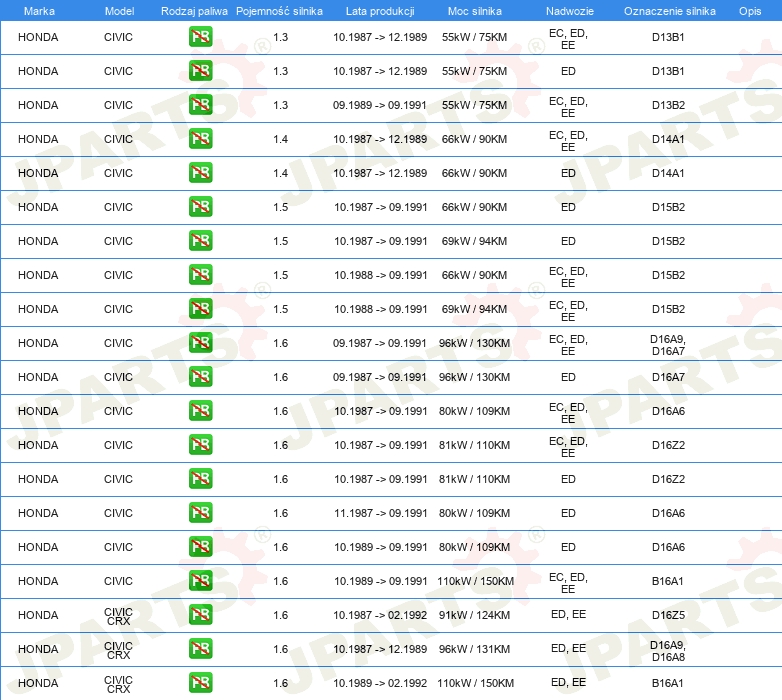
Task: Select 1.4 capacity in D14A1 ED-only row
Action: point(280,173)
